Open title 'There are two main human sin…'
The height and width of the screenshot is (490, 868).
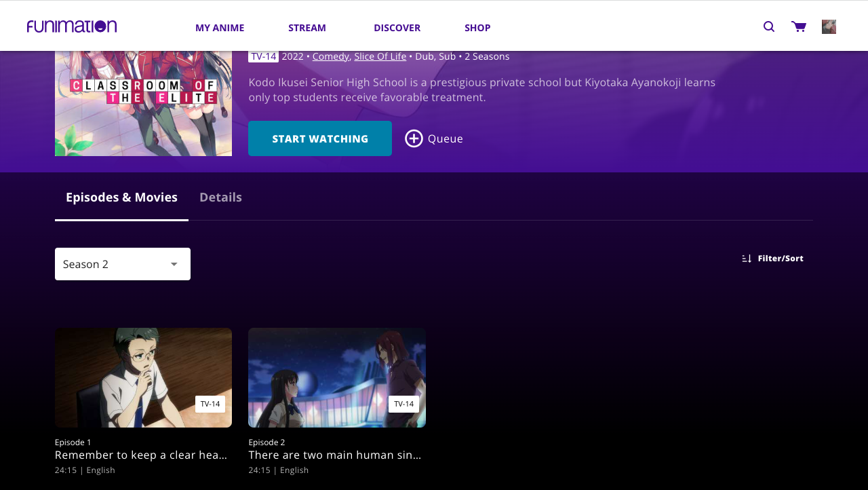click(x=335, y=455)
